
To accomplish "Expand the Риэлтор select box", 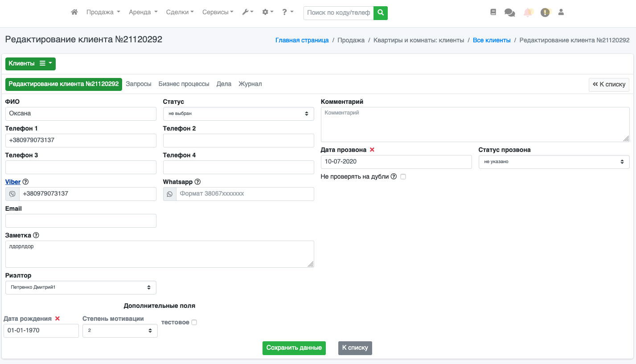I will click(x=81, y=287).
